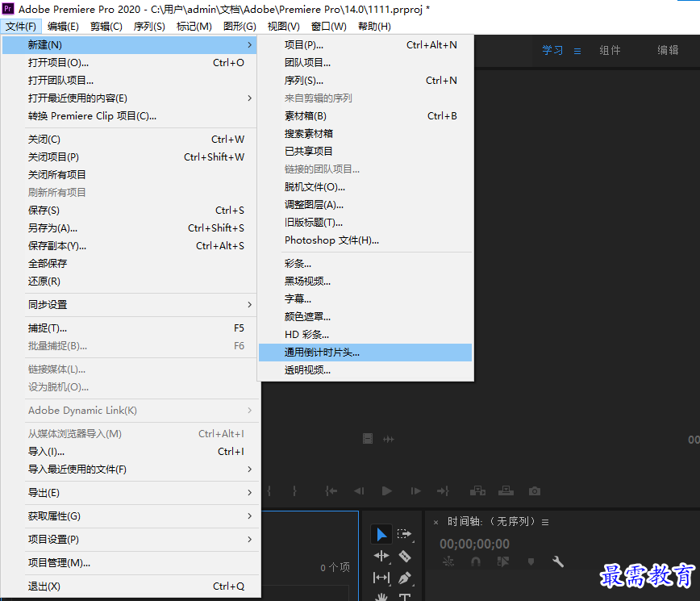700x601 pixels.
Task: Click 退出(X) in File menu
Action: [x=130, y=586]
